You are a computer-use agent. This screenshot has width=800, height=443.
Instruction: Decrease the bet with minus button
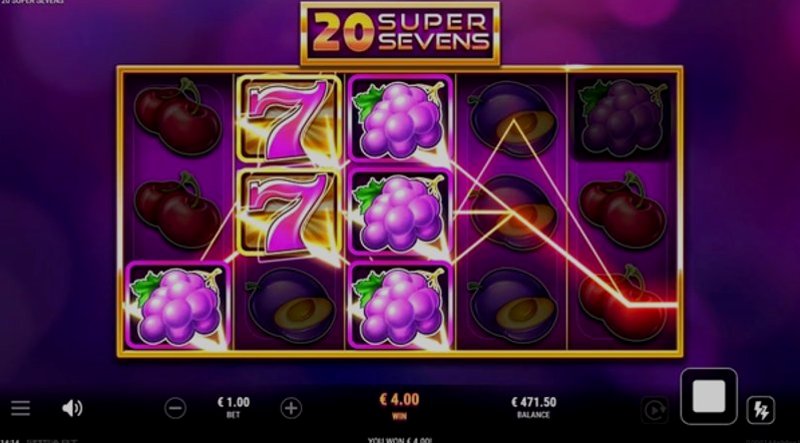click(175, 408)
